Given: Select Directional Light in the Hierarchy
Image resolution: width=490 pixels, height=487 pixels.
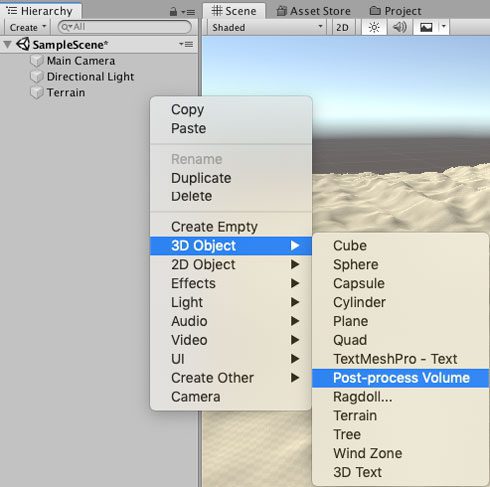Looking at the screenshot, I should coord(99,77).
